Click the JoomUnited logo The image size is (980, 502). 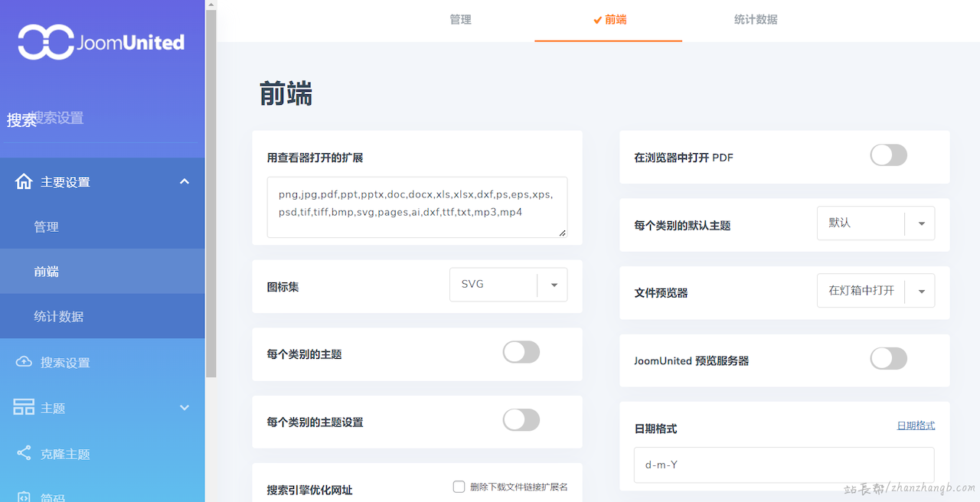pos(101,42)
